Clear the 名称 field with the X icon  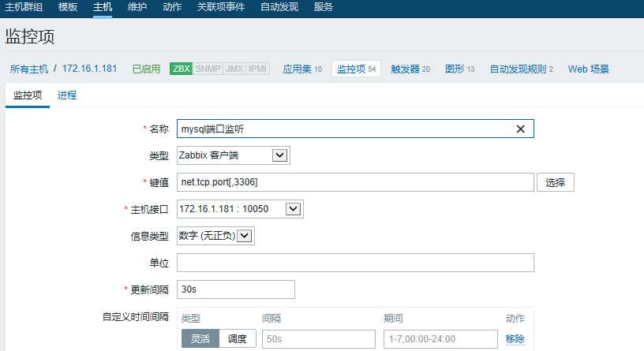(x=520, y=129)
